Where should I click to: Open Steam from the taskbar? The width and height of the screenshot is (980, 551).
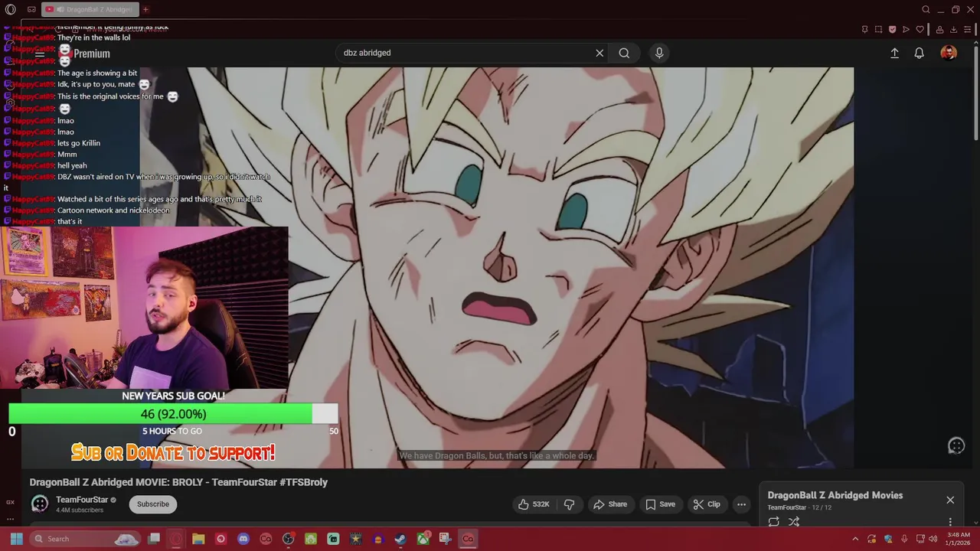pos(400,539)
